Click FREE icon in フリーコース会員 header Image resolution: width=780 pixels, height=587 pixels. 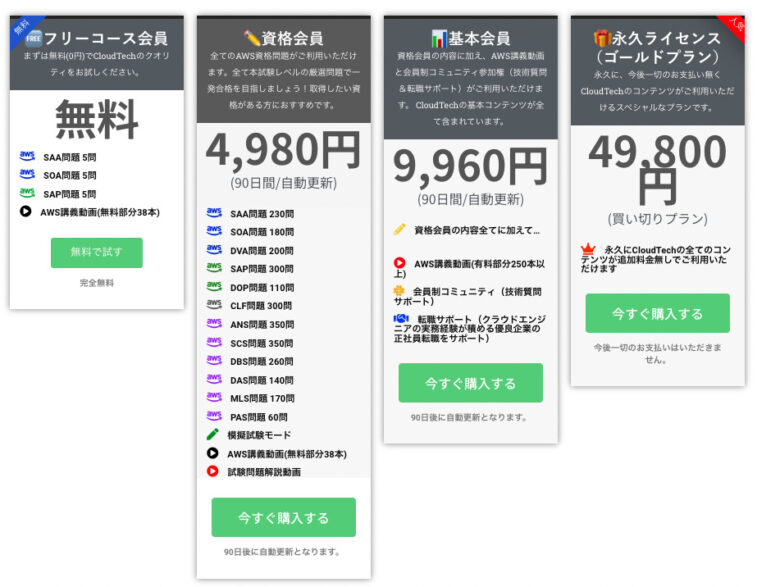pyautogui.click(x=34, y=38)
